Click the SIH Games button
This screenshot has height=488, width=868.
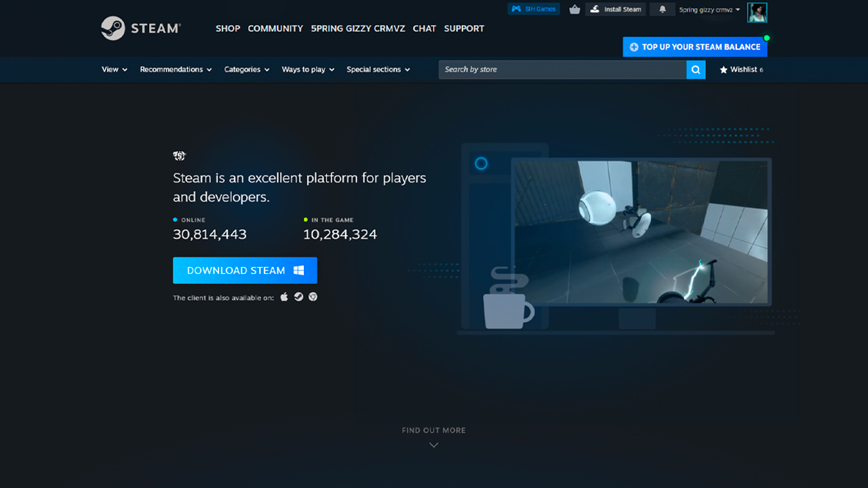pos(534,9)
